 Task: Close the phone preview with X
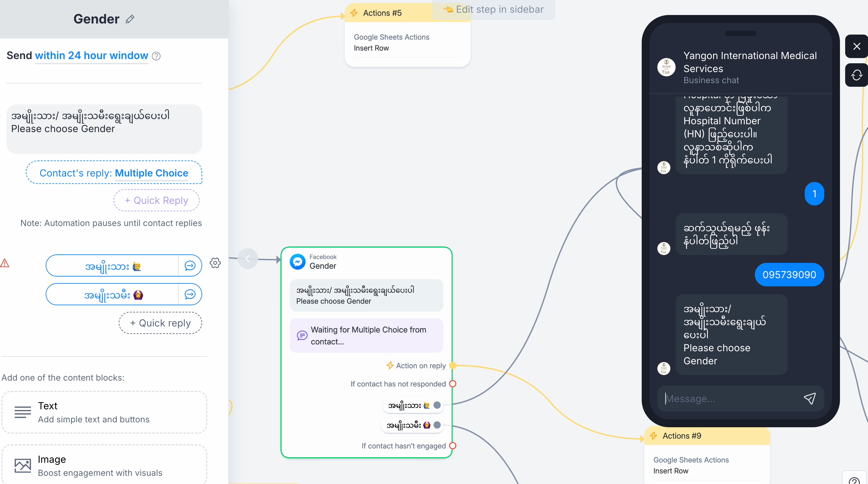pos(857,46)
